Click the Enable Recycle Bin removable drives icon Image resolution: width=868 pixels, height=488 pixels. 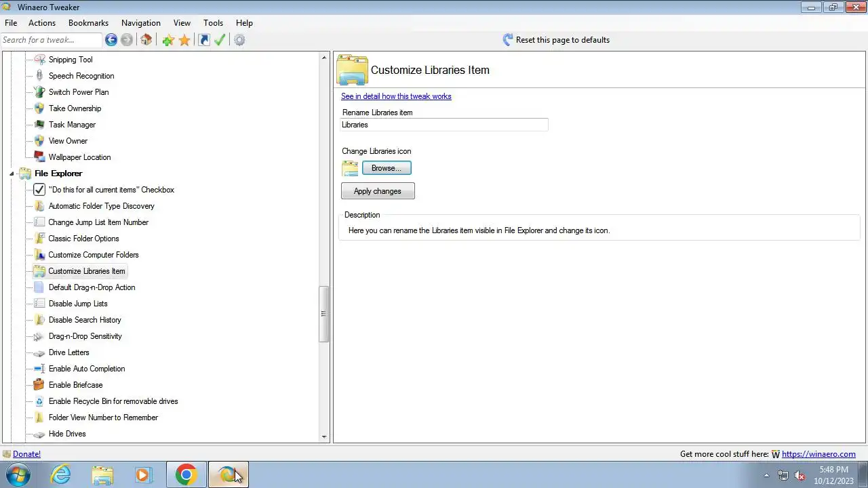[x=39, y=401]
